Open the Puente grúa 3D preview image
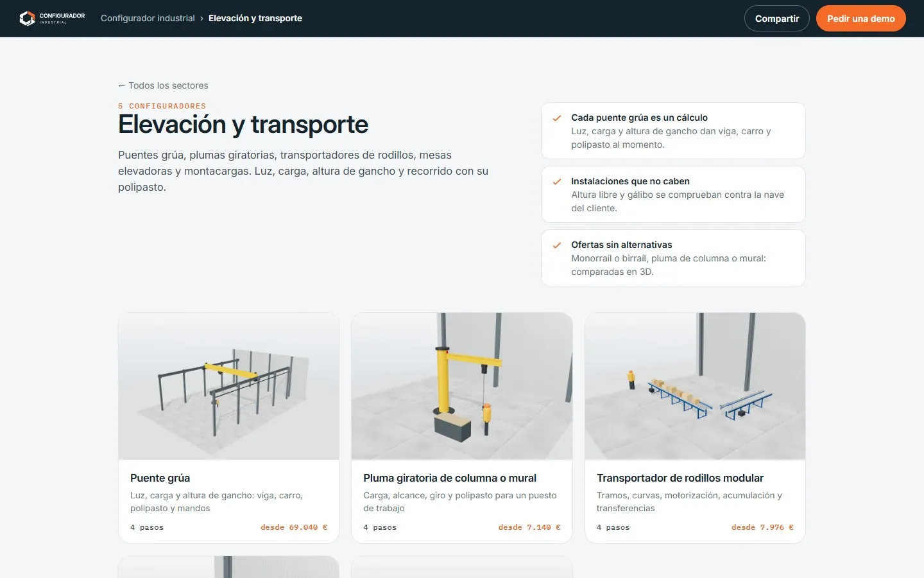This screenshot has height=578, width=924. (229, 386)
